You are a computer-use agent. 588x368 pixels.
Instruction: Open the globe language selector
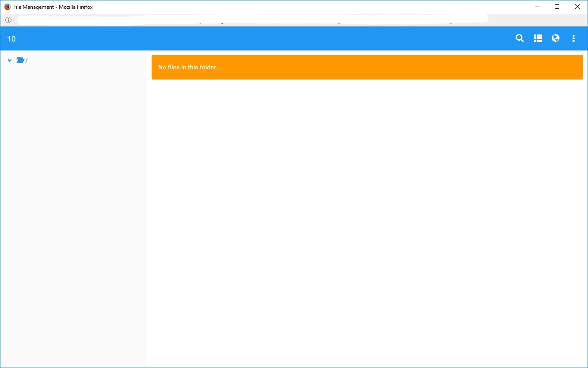pos(555,38)
